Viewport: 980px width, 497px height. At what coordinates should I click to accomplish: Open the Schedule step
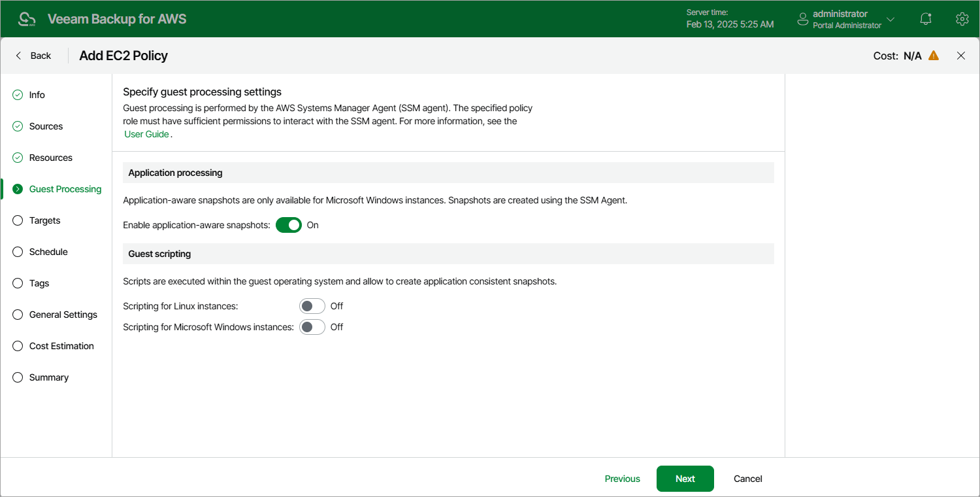point(48,252)
